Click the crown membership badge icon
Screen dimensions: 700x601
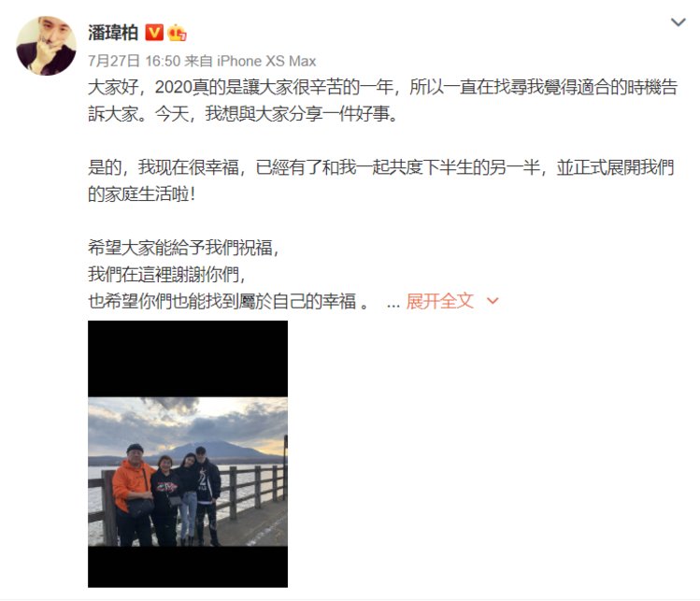click(x=177, y=33)
